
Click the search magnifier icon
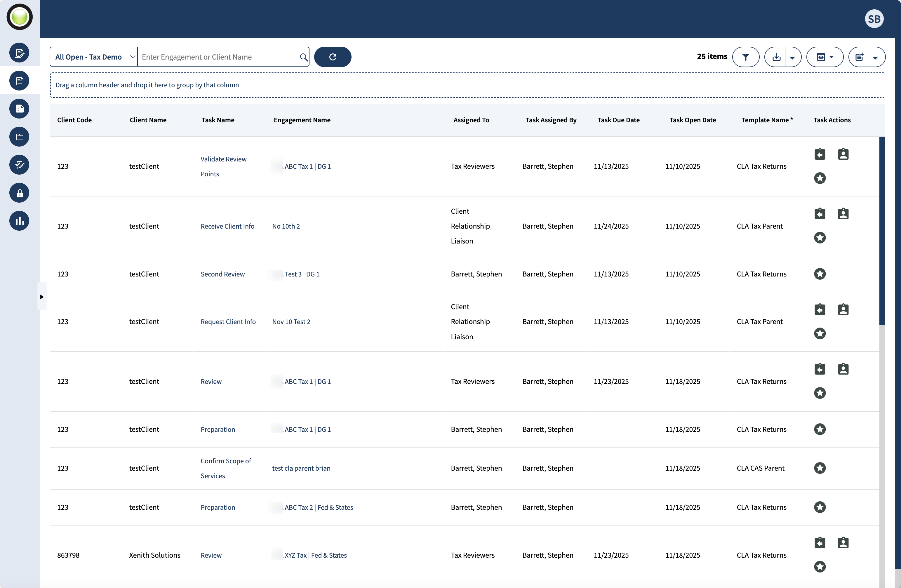(303, 57)
